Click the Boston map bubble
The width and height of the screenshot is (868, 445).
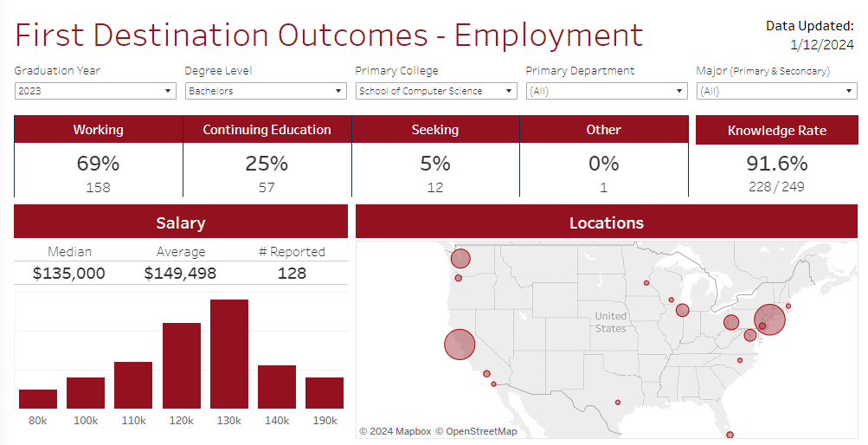[789, 306]
